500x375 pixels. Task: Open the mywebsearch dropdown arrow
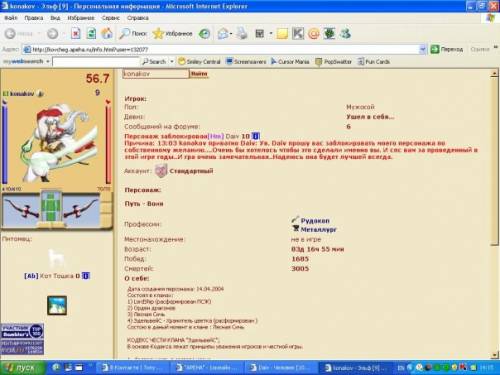coord(48,62)
